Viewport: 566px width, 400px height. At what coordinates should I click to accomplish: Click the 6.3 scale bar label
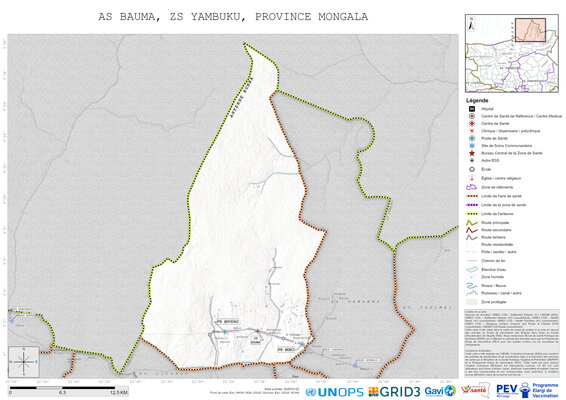pyautogui.click(x=62, y=392)
